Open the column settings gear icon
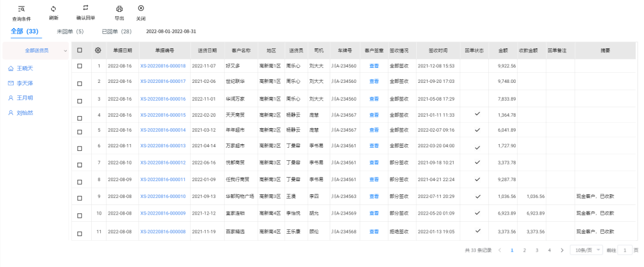This screenshot has width=644, height=267. [98, 51]
